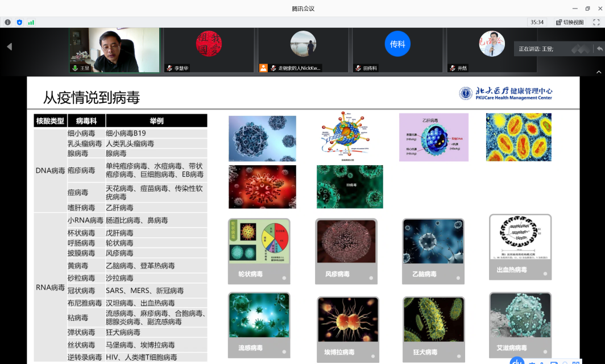This screenshot has width=605, height=364.
Task: Click the left arrow to hide the video panel
Action: coord(8,47)
